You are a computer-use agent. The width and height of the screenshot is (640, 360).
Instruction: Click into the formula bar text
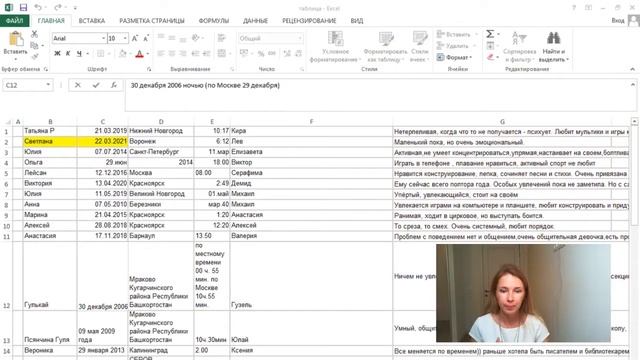[205, 85]
